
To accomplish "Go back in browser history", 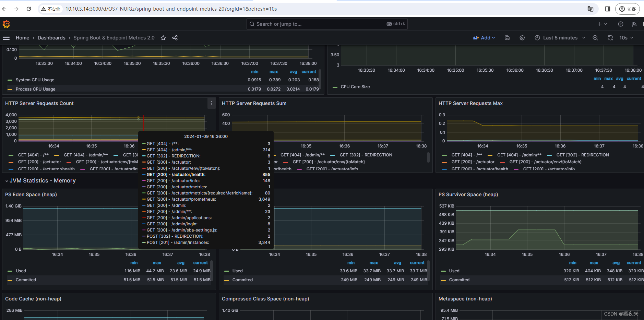I will click(x=4, y=9).
